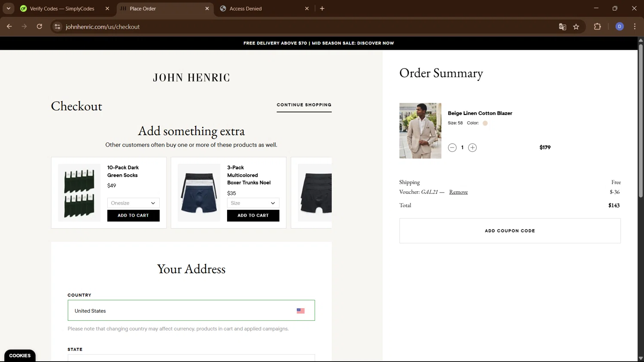Screen dimensions: 644x362
Task: Open the 10-Pack Dark Green Socks image
Action: (79, 193)
